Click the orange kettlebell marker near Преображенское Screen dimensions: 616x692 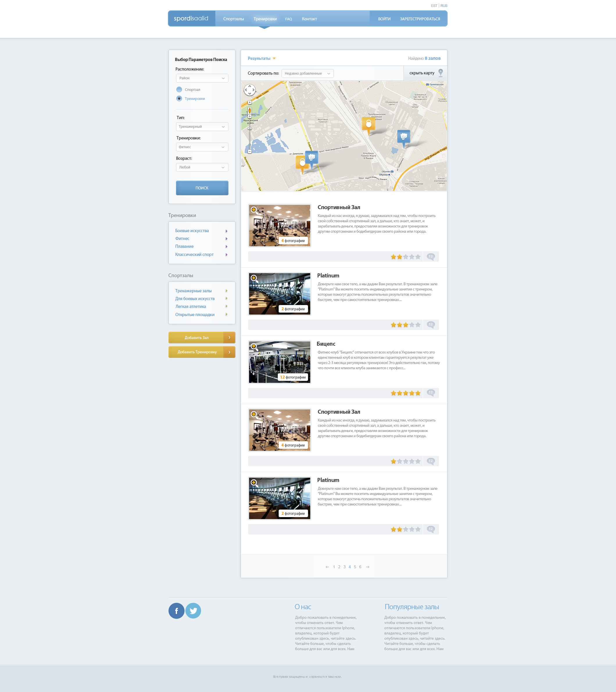pos(368,126)
